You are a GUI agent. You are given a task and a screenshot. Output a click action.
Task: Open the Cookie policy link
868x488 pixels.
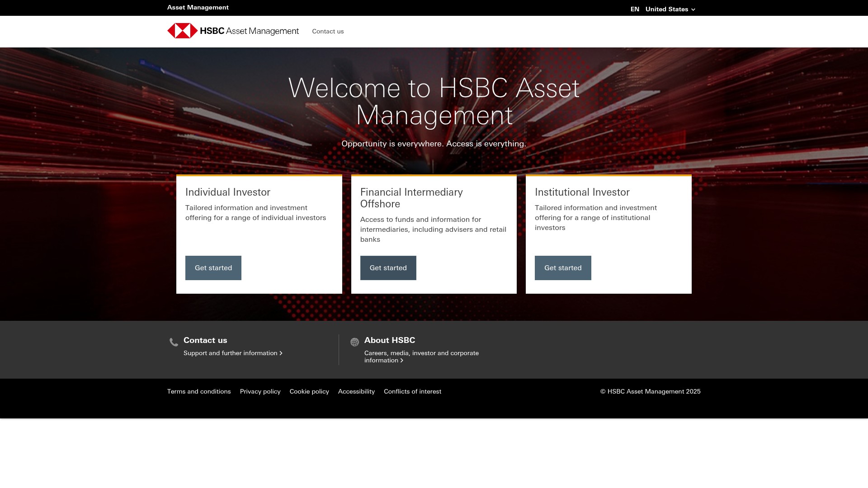pos(309,391)
